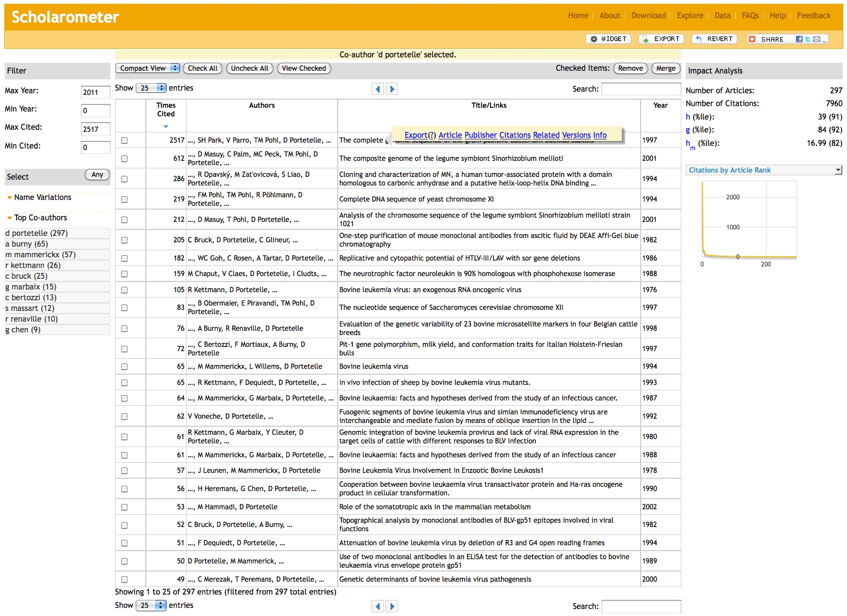
Task: Click the Export icon button
Action: point(662,39)
